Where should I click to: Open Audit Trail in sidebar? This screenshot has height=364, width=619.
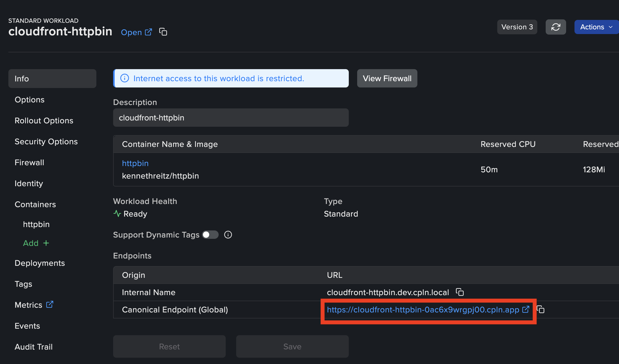(x=34, y=347)
